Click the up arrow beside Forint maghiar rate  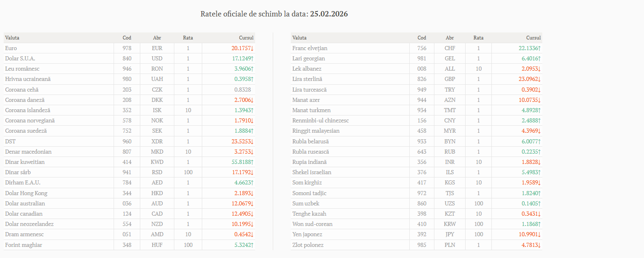coord(252,245)
